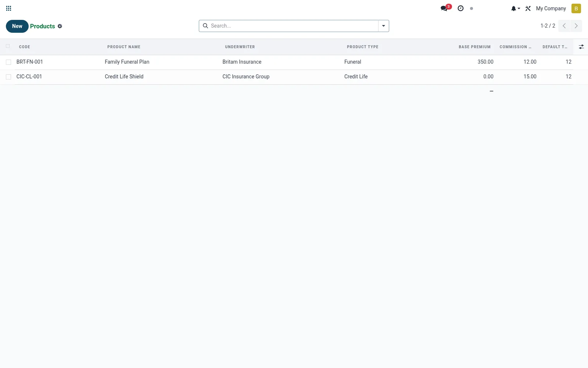Click the 0.00 base premium value

tap(488, 77)
